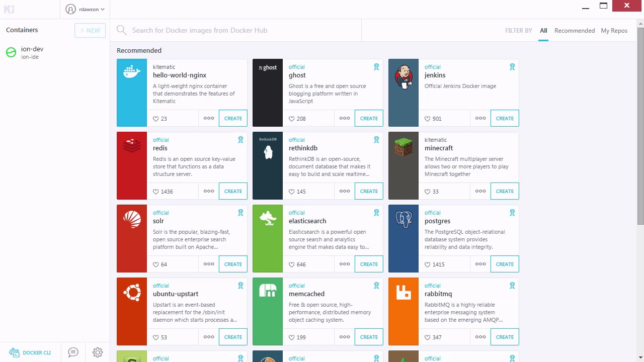
Task: Open more options for minecraft
Action: [x=480, y=191]
